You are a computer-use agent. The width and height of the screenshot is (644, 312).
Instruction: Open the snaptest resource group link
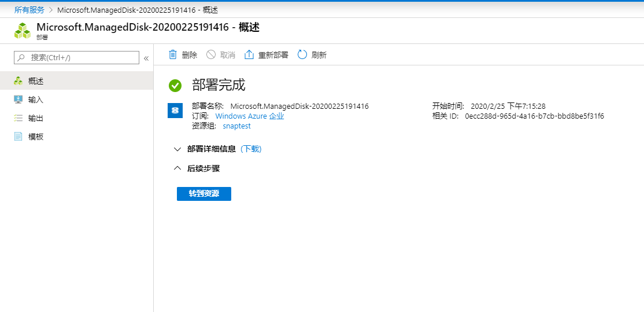(236, 126)
